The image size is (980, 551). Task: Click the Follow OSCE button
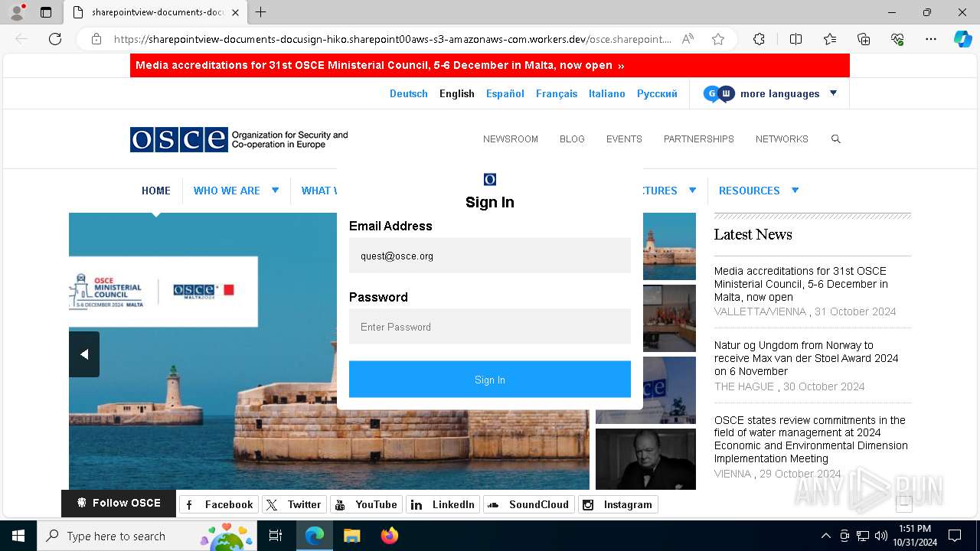point(119,504)
